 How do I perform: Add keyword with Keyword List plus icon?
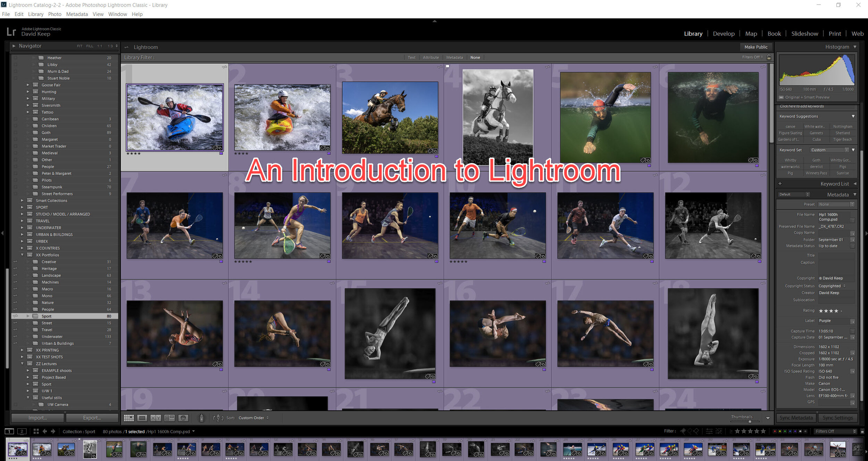[x=780, y=184]
